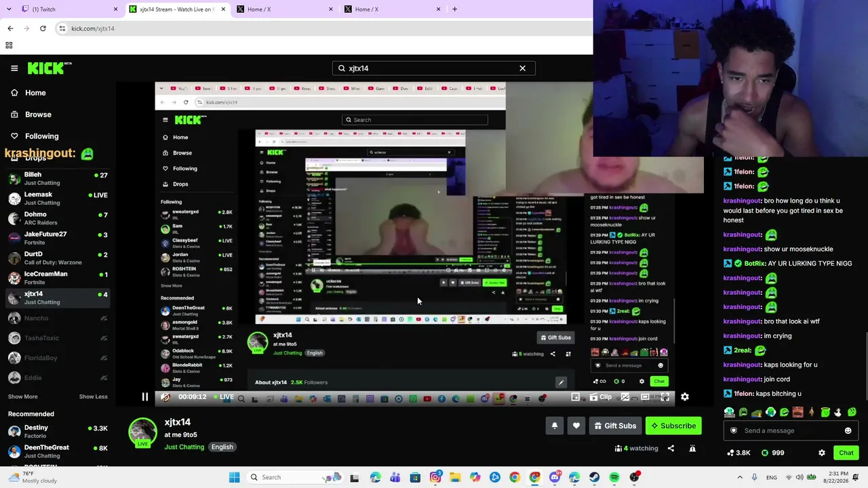868x488 pixels.
Task: Open a new browser tab
Action: tap(454, 9)
